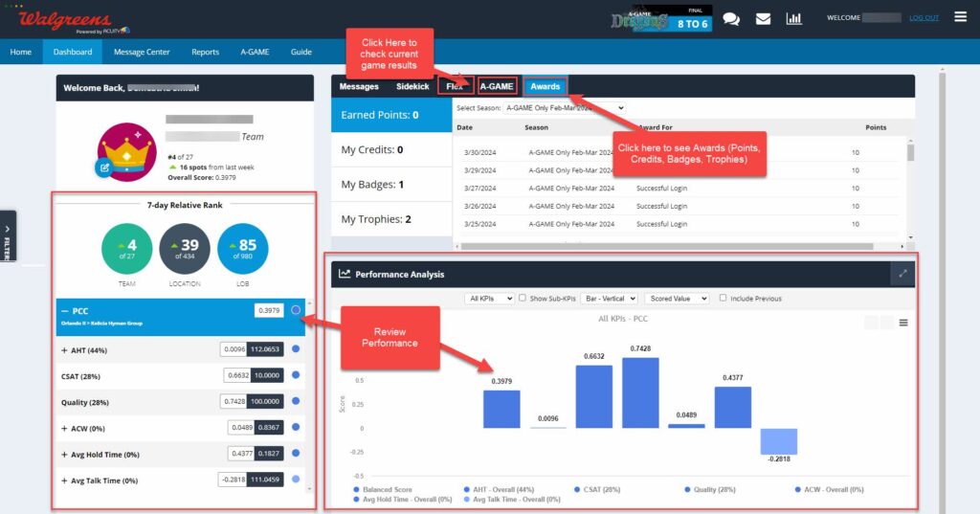980x514 pixels.
Task: Open Reports in the navigation bar
Action: tap(205, 52)
